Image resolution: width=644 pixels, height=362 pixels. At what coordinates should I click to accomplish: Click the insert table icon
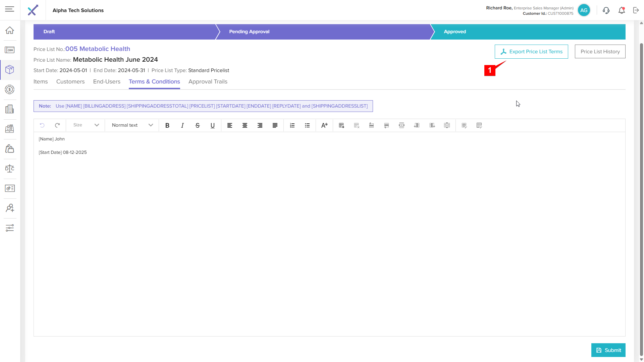(x=341, y=125)
